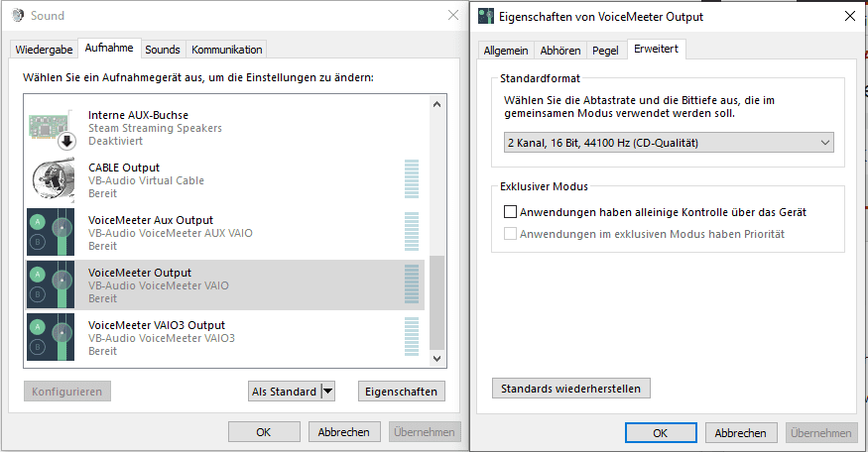Click the device list scroll down arrow
Screen dimensions: 868x452
(436, 359)
